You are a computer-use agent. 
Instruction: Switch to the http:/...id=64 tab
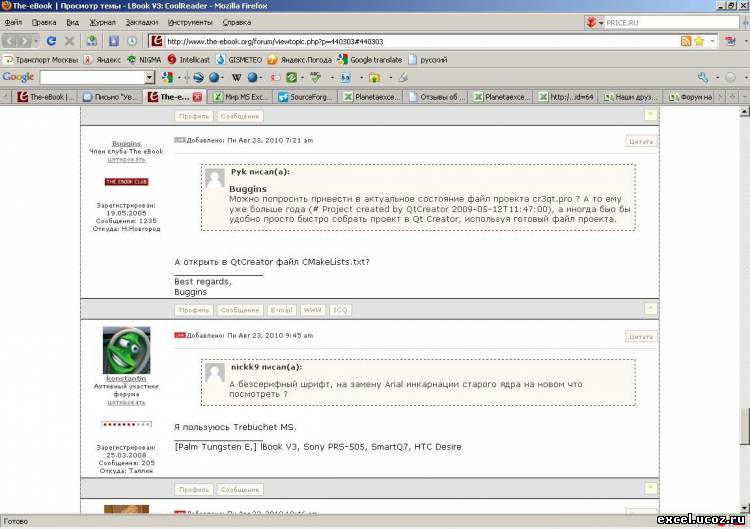tap(567, 97)
